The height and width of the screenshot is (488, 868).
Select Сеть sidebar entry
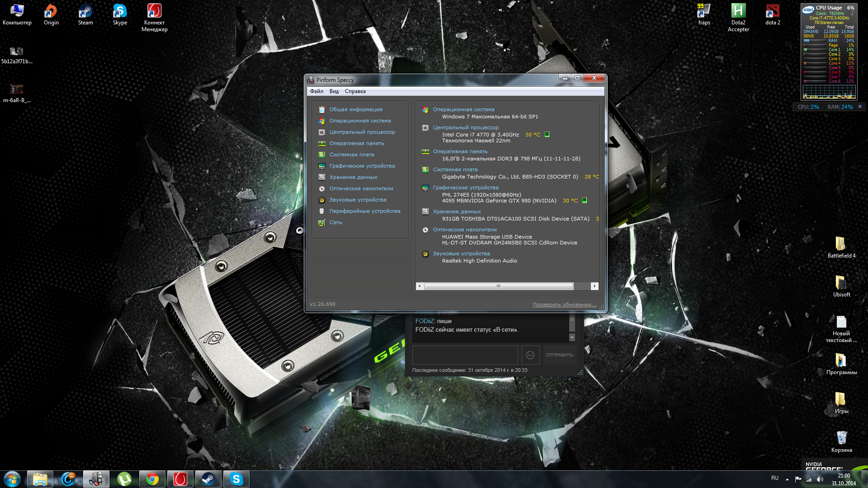point(335,222)
